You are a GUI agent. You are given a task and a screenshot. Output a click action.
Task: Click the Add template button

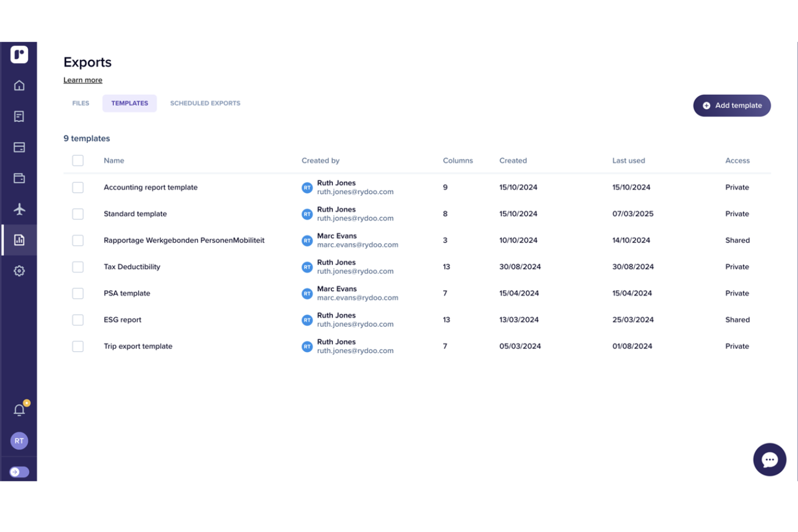(732, 106)
